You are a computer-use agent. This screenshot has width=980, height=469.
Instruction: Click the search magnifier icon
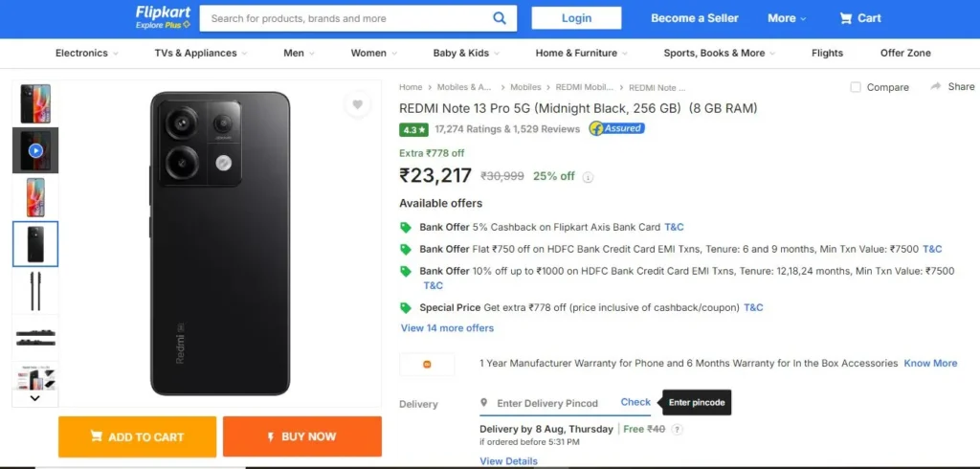point(500,18)
